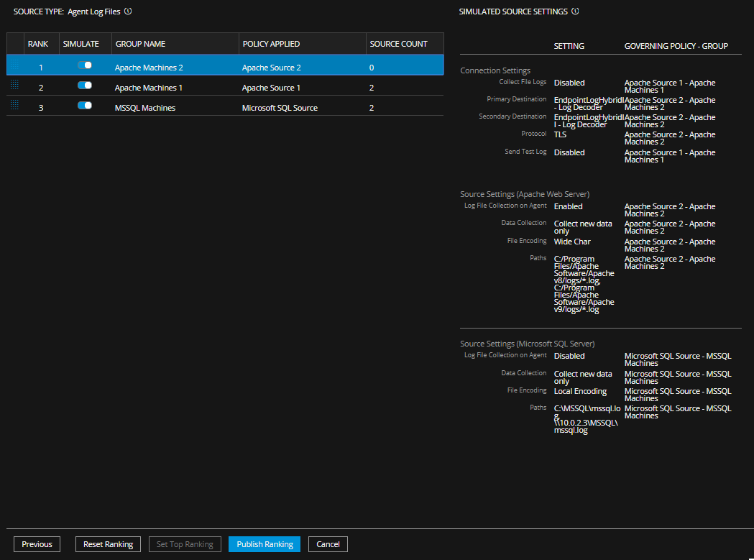This screenshot has height=560, width=754.
Task: Click the info icon beside Agent Log Files
Action: click(128, 12)
